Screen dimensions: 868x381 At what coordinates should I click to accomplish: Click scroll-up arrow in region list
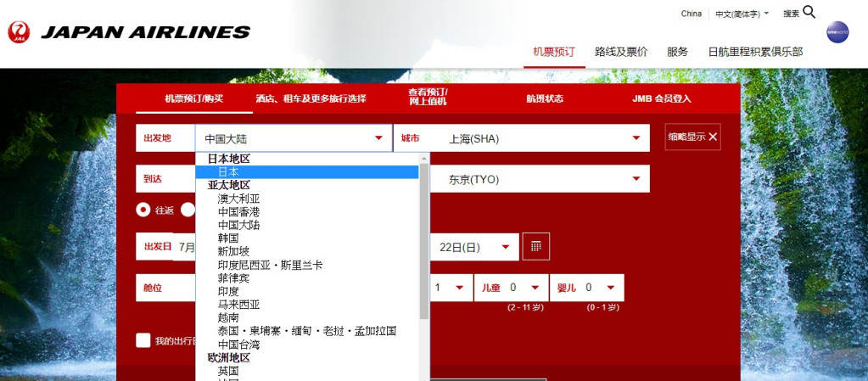(x=424, y=158)
